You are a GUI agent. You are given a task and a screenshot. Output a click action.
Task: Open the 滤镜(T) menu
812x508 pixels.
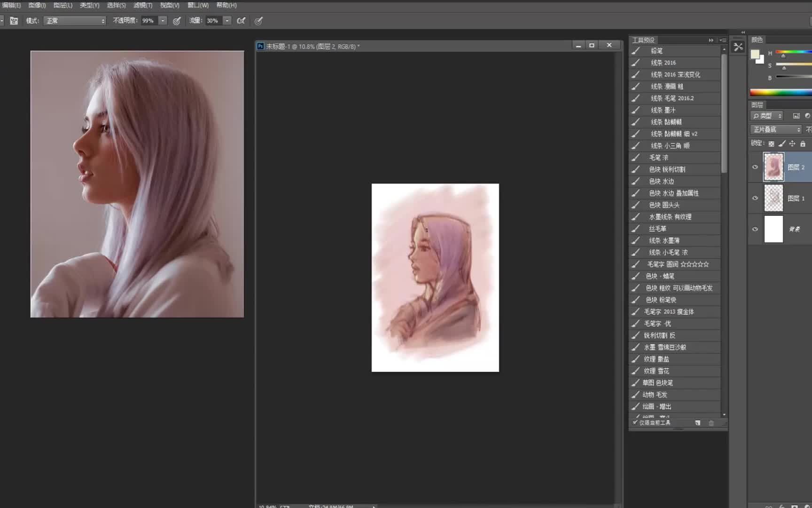[x=143, y=5]
